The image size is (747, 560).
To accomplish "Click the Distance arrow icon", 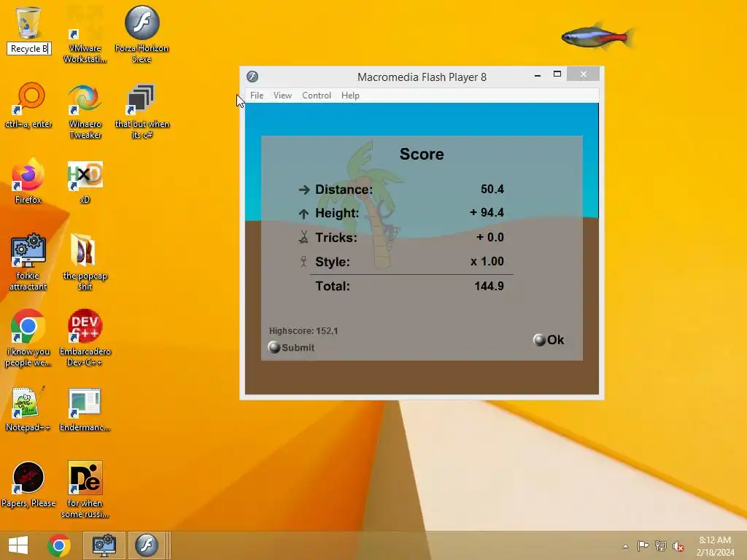I will click(304, 190).
